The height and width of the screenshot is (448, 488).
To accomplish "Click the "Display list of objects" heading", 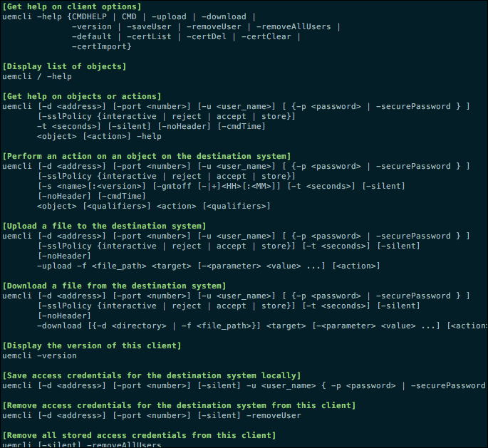I will (x=64, y=66).
